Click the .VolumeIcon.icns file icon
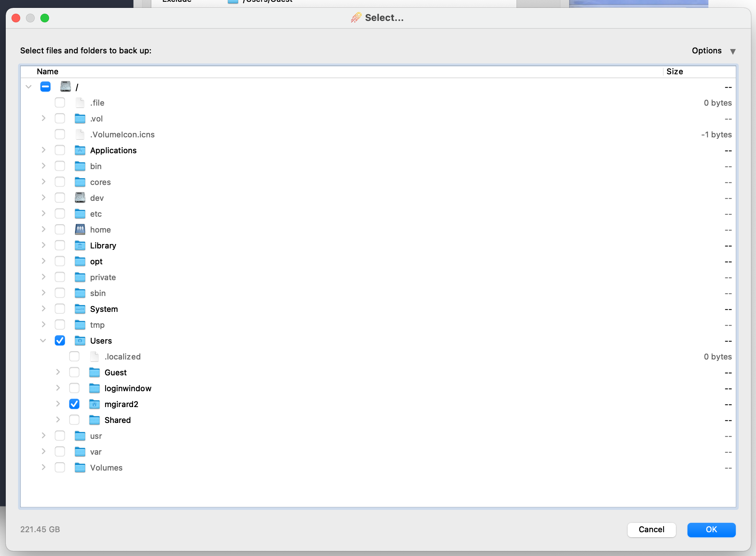The image size is (756, 556). [80, 134]
